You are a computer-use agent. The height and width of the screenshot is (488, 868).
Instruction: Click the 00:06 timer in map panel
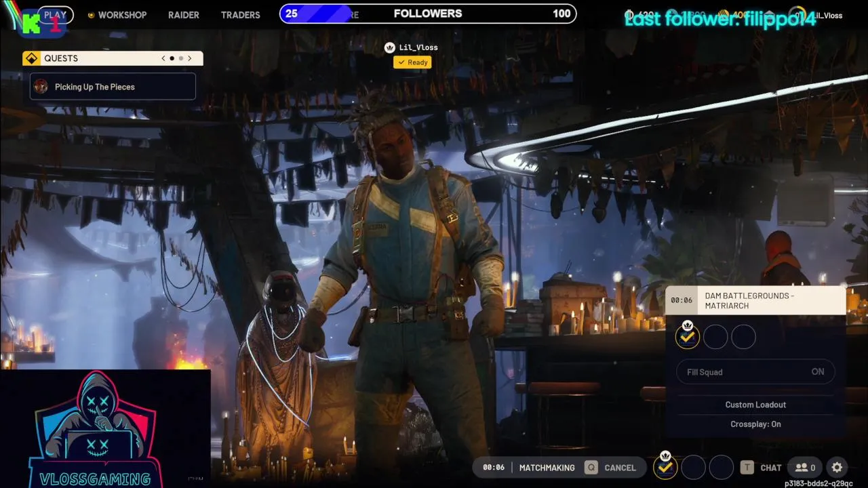pos(682,300)
